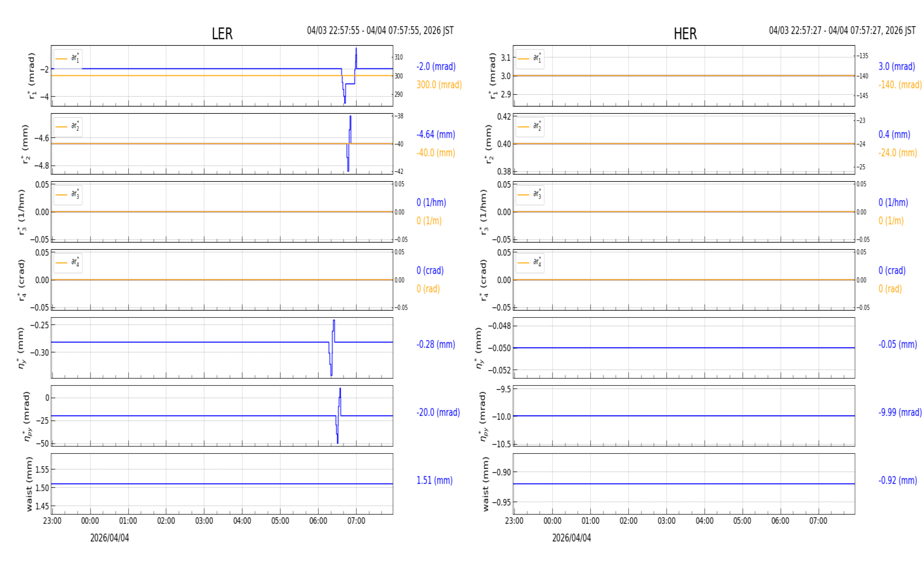Image resolution: width=924 pixels, height=565 pixels.
Task: Click the 2026/04/04 date under the HER axis
Action: click(x=572, y=538)
